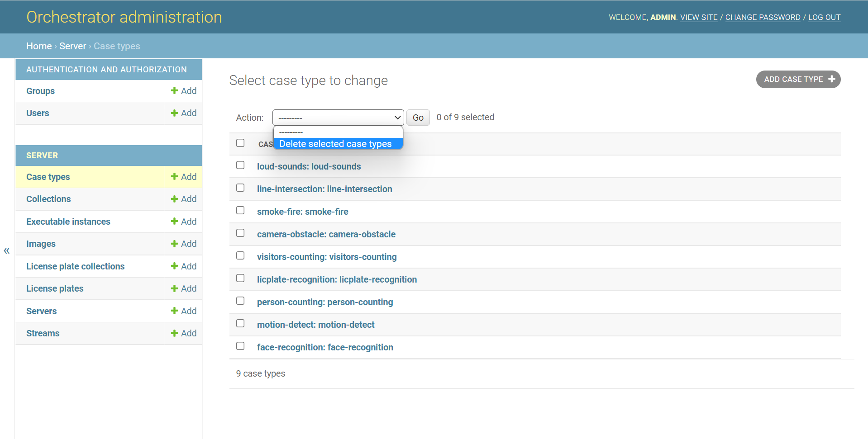Open the face-recognition case type link
Screen dimensions: 868x439
click(325, 347)
